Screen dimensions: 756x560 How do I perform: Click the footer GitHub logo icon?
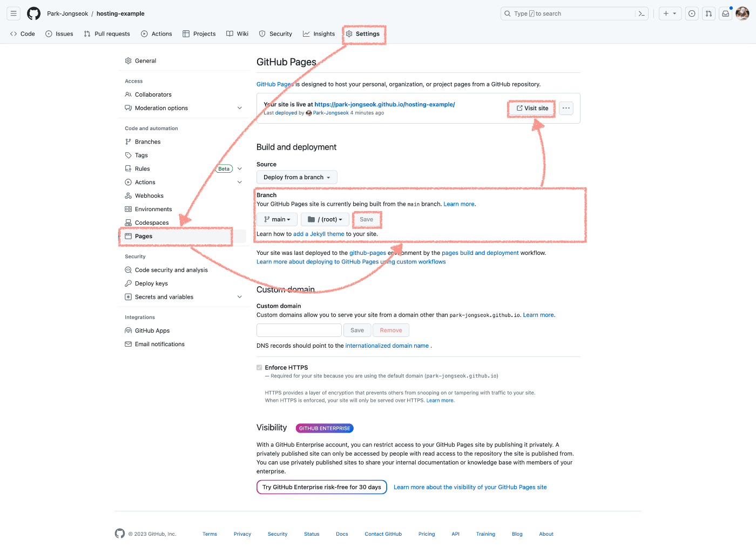point(120,534)
